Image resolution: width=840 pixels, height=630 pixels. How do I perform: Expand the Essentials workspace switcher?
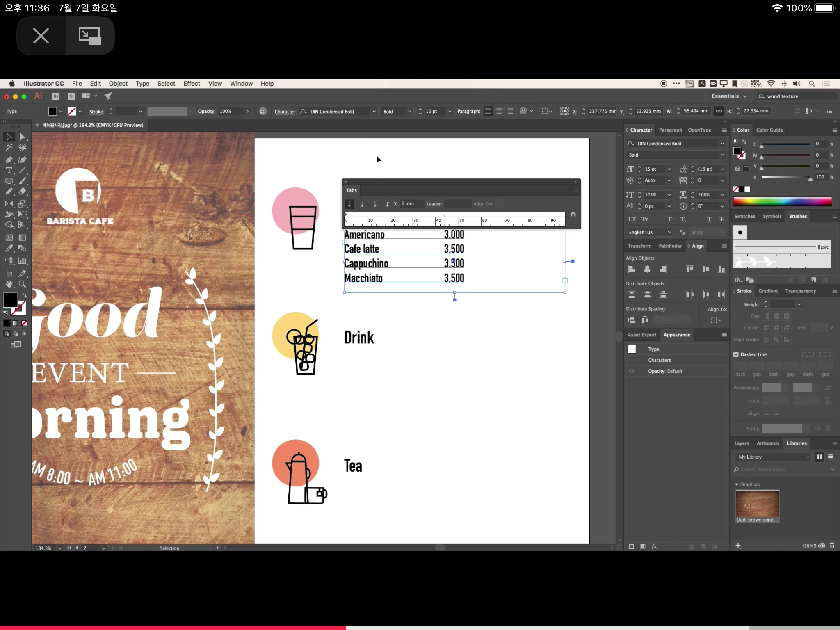point(729,96)
